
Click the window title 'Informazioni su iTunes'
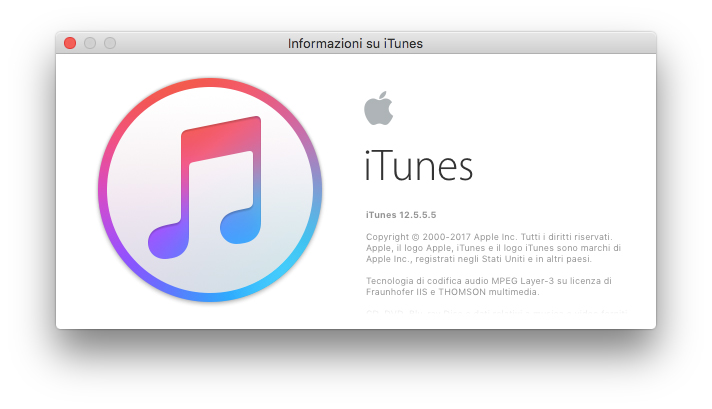(x=356, y=44)
